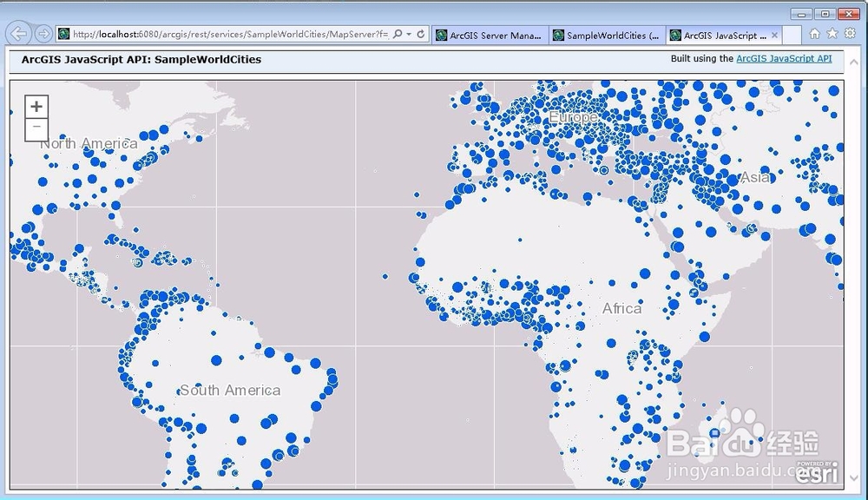Switch to ArcGIS Server Manager tab
This screenshot has height=500, width=868.
(x=490, y=36)
